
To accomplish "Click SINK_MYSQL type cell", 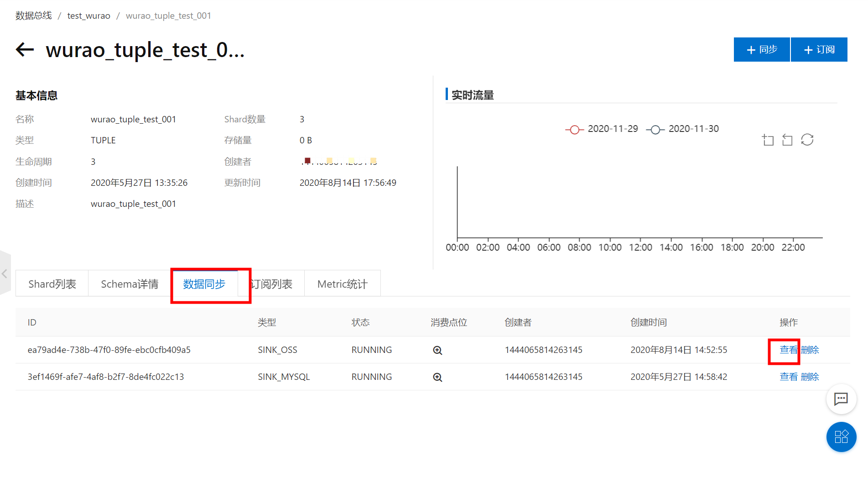I will tap(284, 377).
